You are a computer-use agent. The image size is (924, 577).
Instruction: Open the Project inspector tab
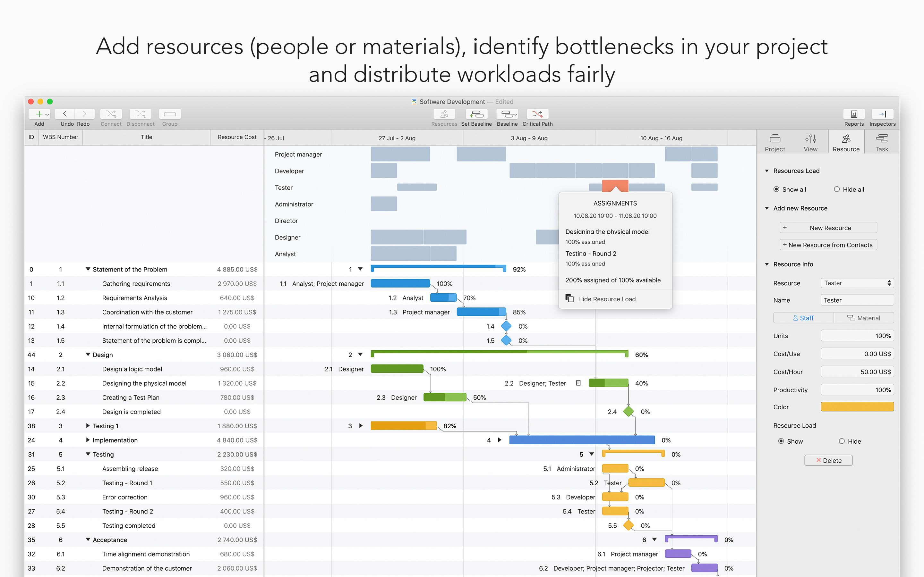click(x=775, y=142)
